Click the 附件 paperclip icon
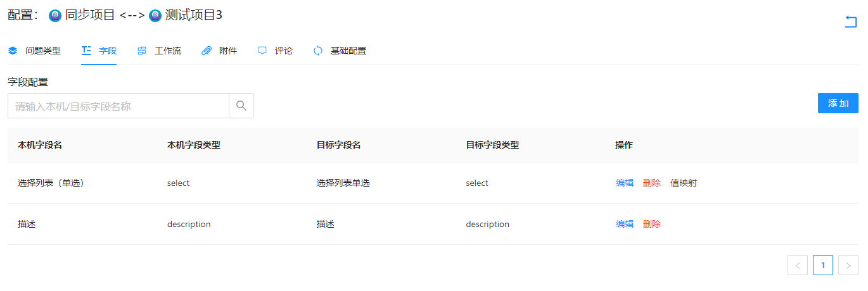The width and height of the screenshot is (868, 291). 207,51
